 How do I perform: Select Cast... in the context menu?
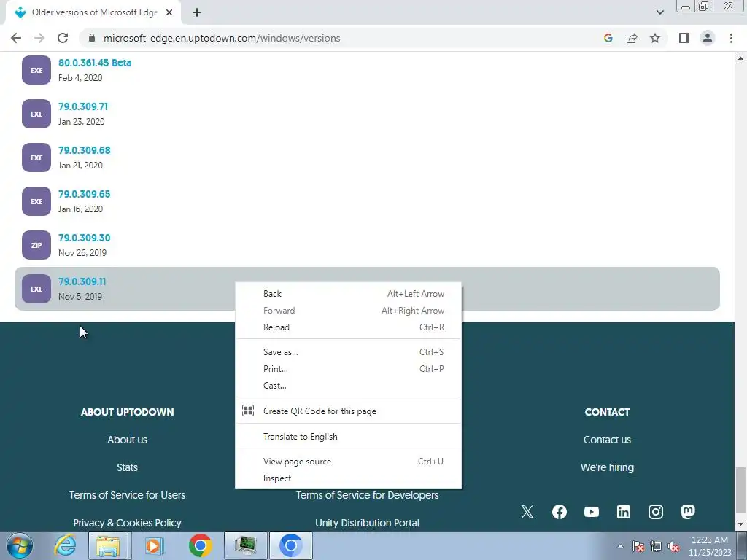coord(348,386)
